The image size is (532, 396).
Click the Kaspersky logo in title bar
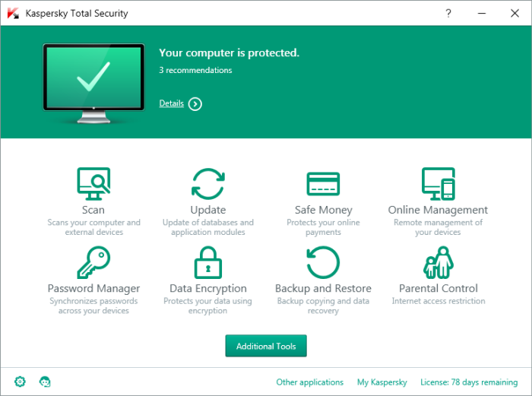point(13,13)
